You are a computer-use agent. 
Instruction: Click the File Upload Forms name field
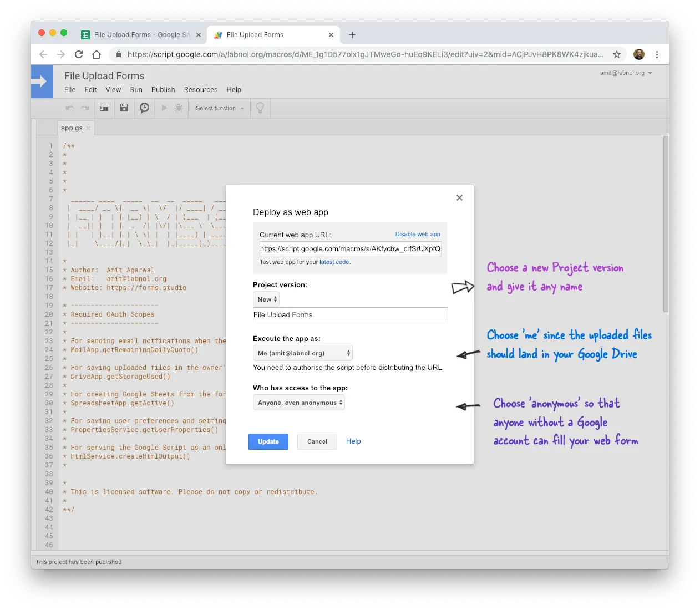click(x=349, y=314)
